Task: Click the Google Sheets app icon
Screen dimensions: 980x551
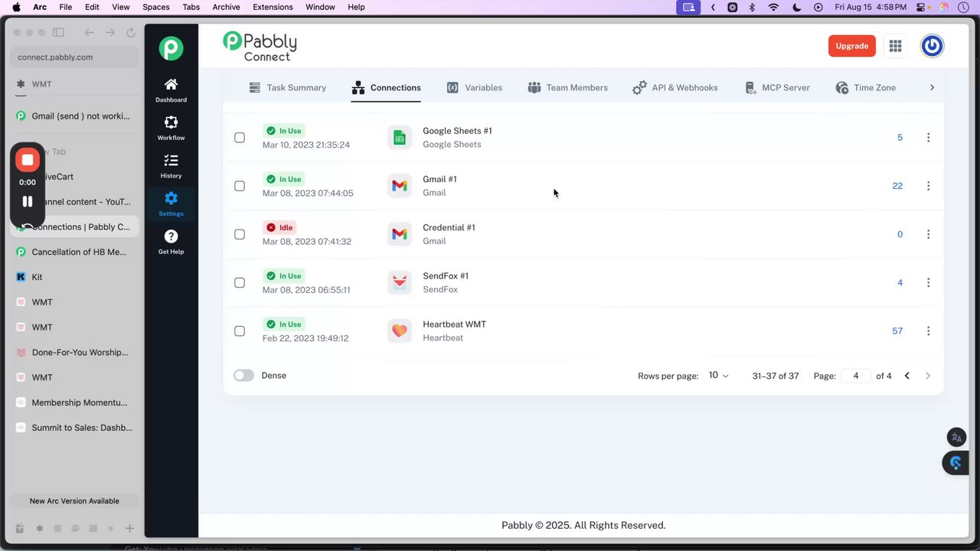Action: 399,138
